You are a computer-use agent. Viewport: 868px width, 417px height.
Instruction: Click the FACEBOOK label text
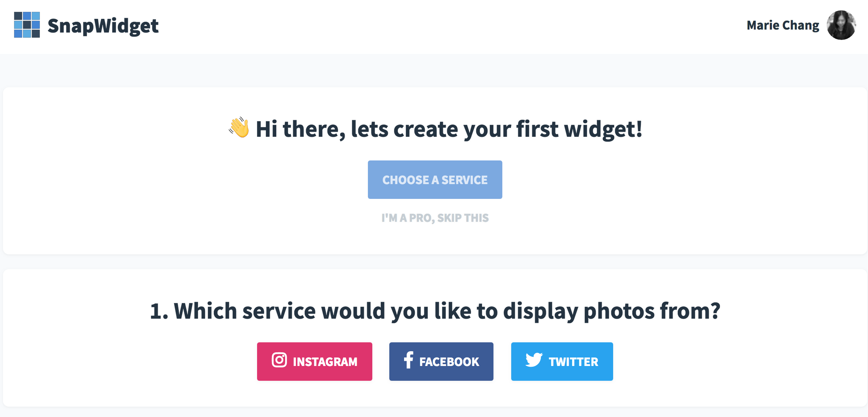(449, 362)
